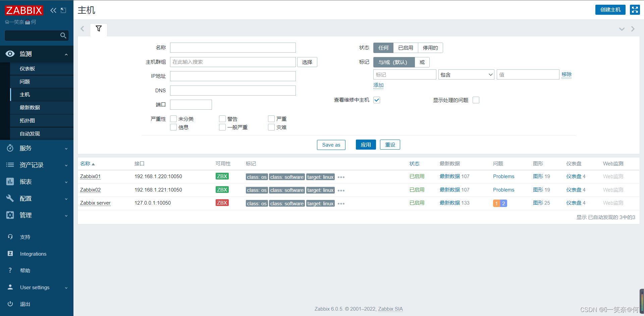Viewport: 644px width, 316px height.
Task: Select 主机 in the sidebar
Action: 42,95
